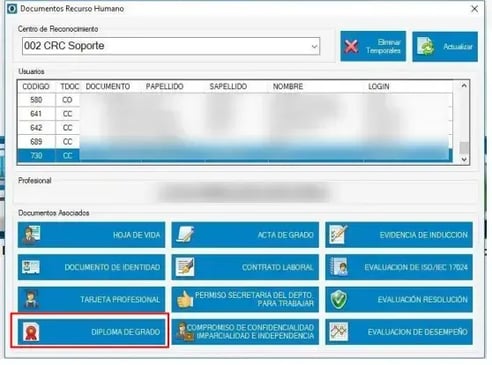Click the TDOC column header
The height and width of the screenshot is (365, 492).
69,87
